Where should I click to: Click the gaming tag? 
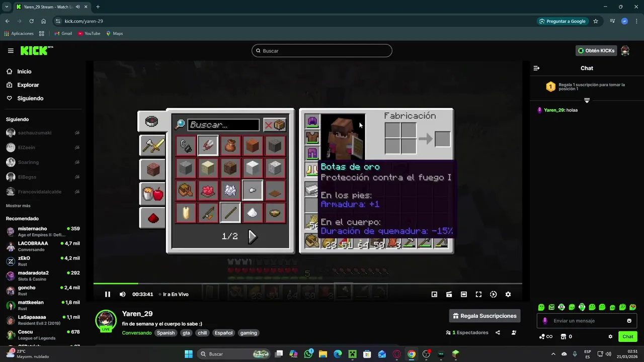249,333
